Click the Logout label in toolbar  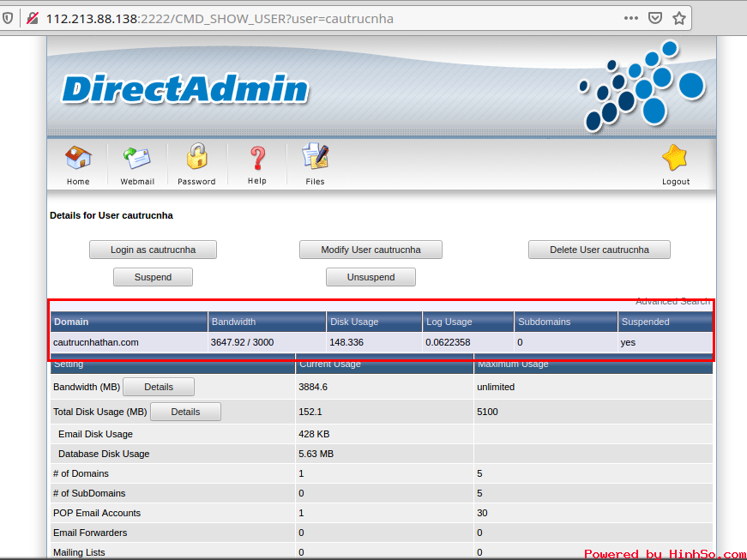676,182
